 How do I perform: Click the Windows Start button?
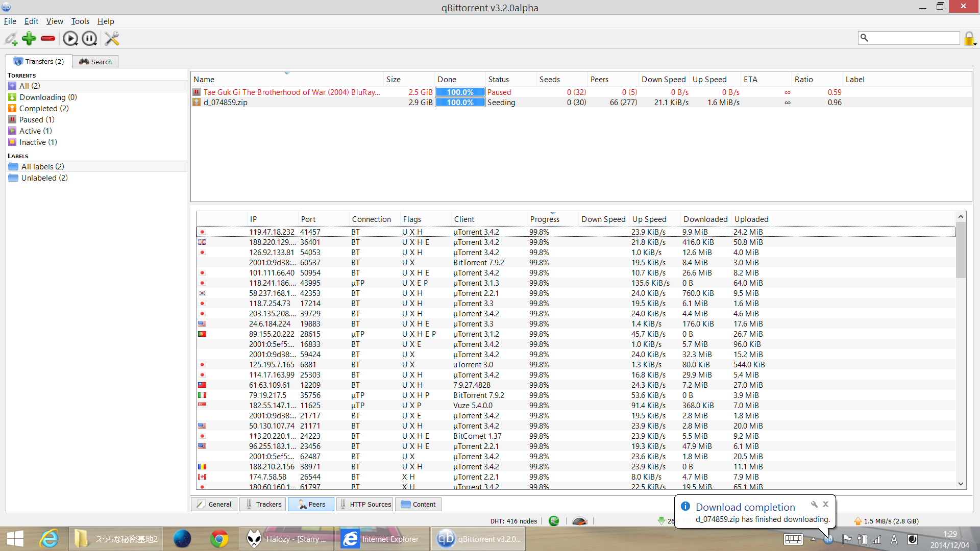15,539
